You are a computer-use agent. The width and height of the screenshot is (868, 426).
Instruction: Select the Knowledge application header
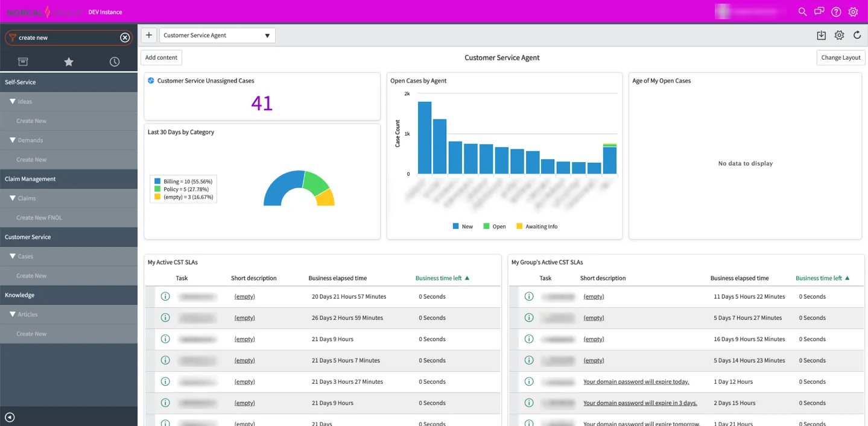pyautogui.click(x=69, y=295)
